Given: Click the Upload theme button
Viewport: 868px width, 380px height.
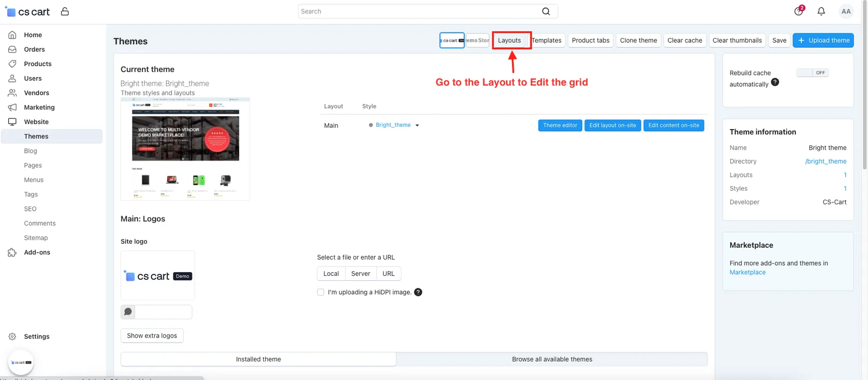Looking at the screenshot, I should [x=823, y=41].
